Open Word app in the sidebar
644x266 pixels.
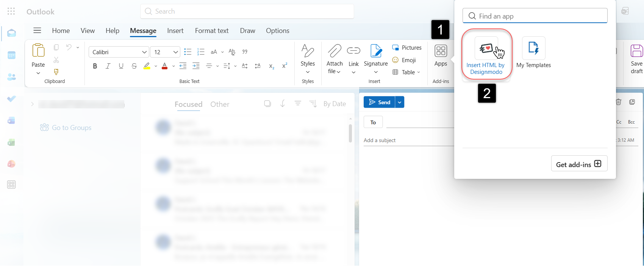pos(11,120)
